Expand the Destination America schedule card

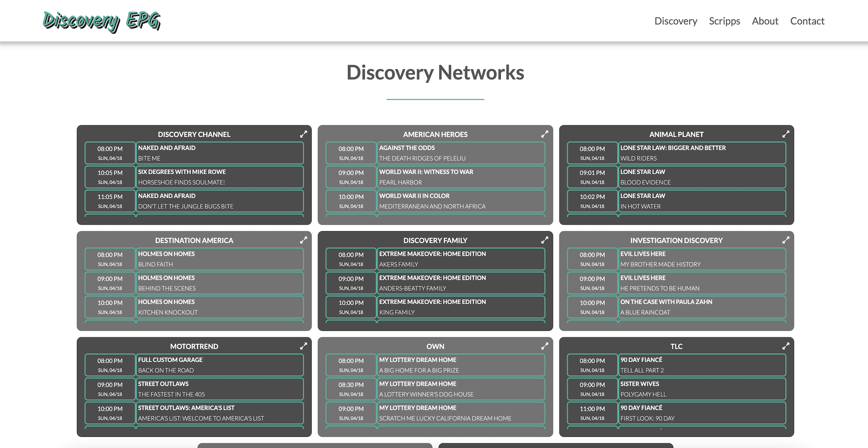point(303,240)
